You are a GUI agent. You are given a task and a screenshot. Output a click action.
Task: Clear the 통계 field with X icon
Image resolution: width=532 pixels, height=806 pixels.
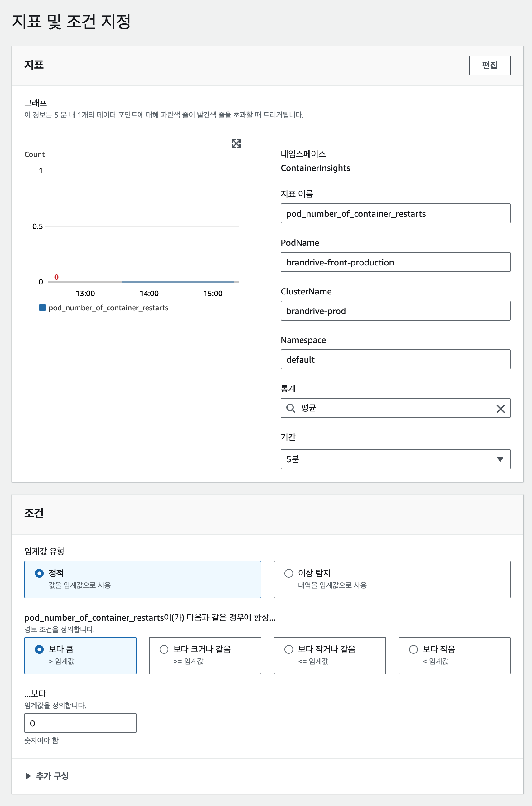(501, 409)
